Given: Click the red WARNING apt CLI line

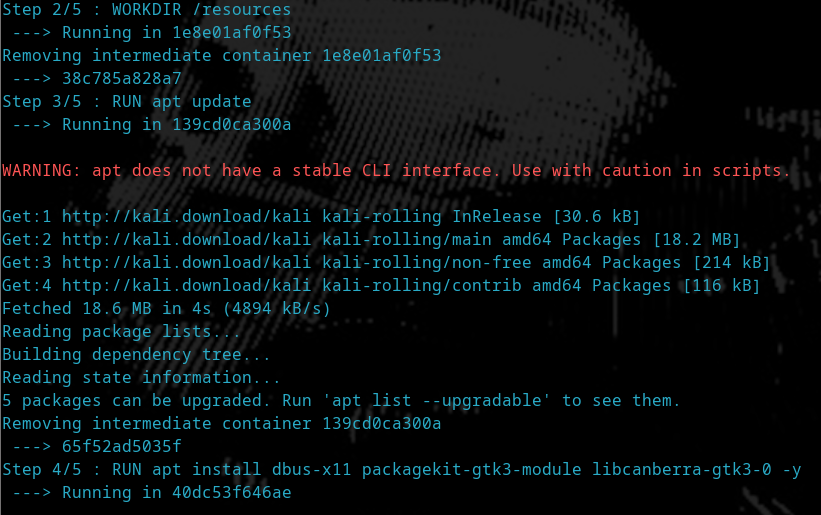Looking at the screenshot, I should point(396,170).
